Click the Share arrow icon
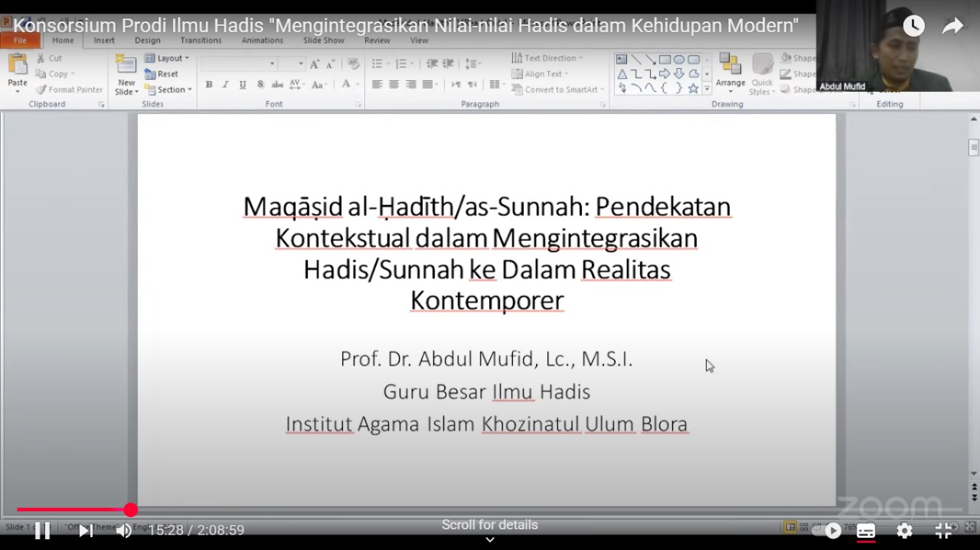This screenshot has width=980, height=550. pyautogui.click(x=952, y=26)
